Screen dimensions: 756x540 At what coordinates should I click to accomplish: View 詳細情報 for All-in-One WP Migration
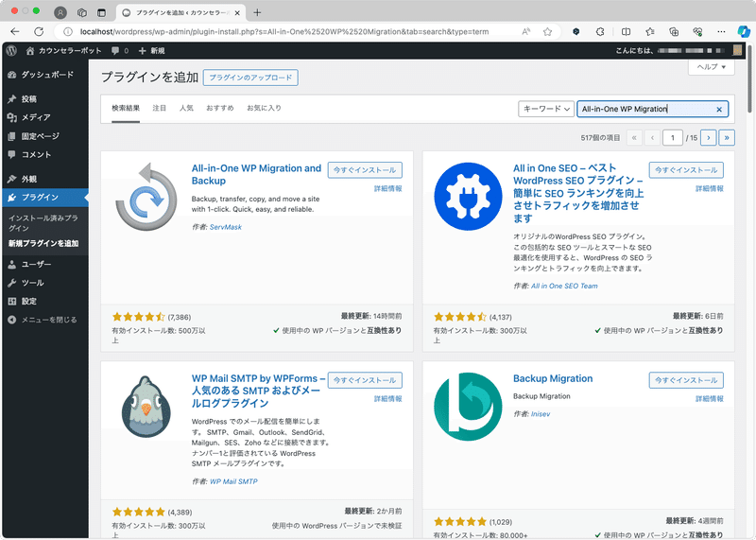coord(388,189)
